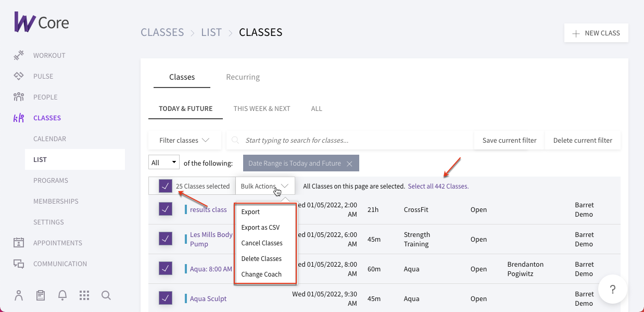The width and height of the screenshot is (644, 312).
Task: Click Select all 442 Classes link
Action: [438, 186]
